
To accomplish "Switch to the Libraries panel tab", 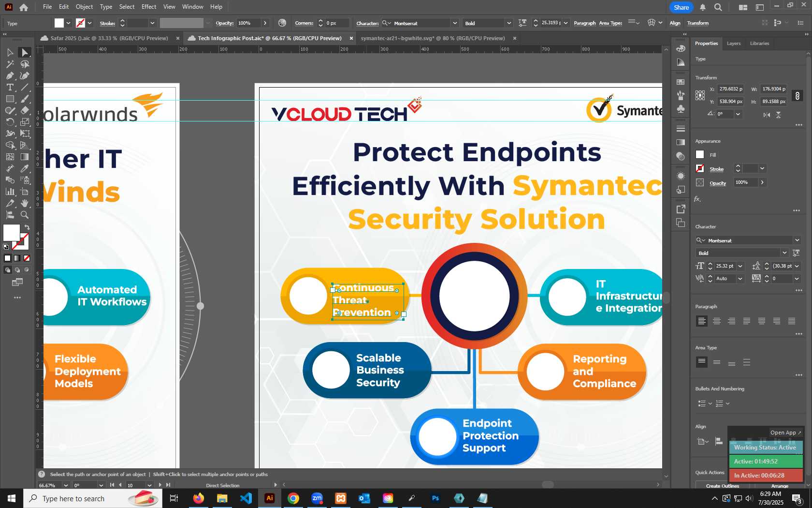I will point(759,44).
